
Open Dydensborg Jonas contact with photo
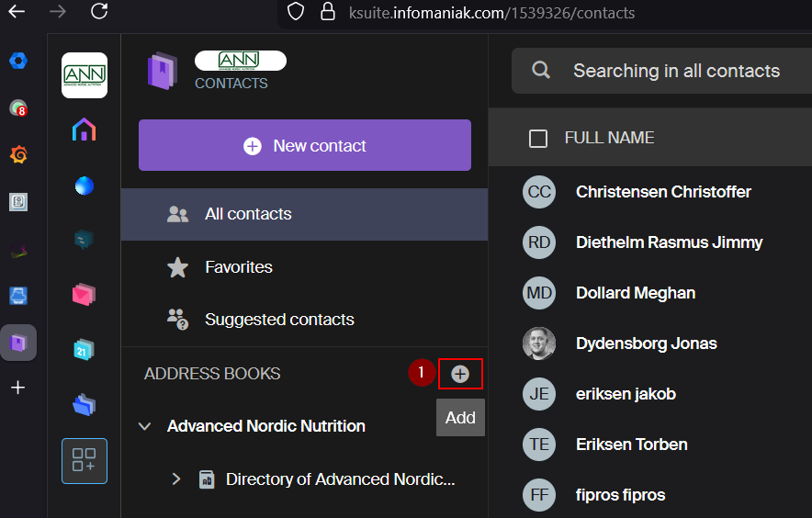pyautogui.click(x=646, y=343)
